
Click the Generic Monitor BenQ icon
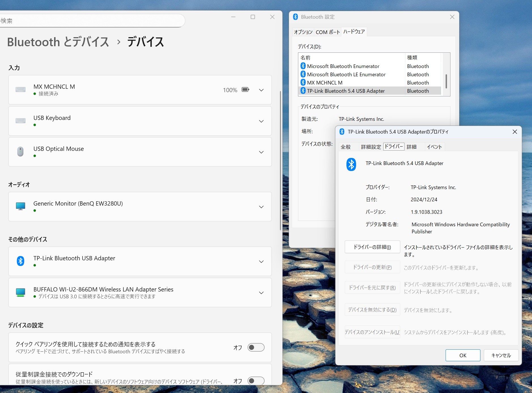tap(20, 206)
